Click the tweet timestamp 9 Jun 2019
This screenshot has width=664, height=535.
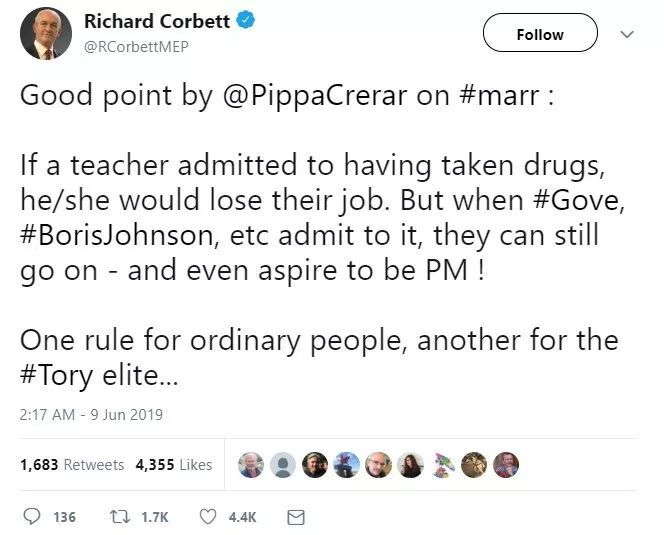91,414
